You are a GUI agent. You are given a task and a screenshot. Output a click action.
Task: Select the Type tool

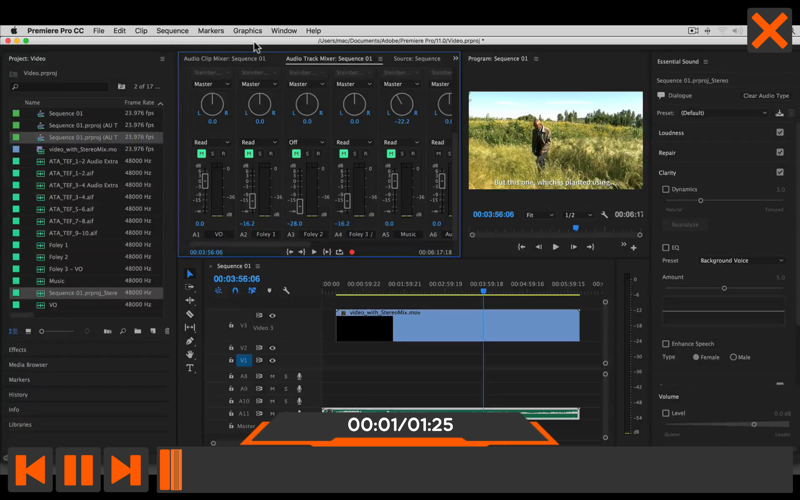(x=190, y=367)
